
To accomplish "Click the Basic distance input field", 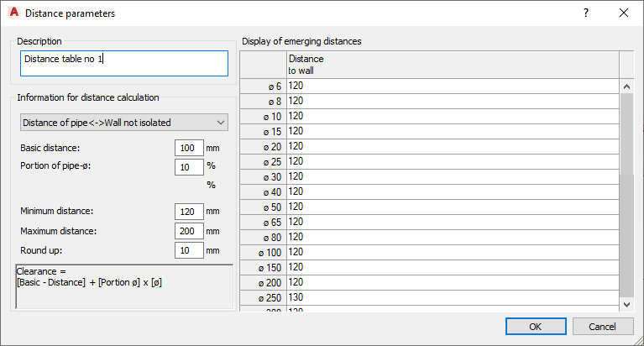I will click(189, 148).
